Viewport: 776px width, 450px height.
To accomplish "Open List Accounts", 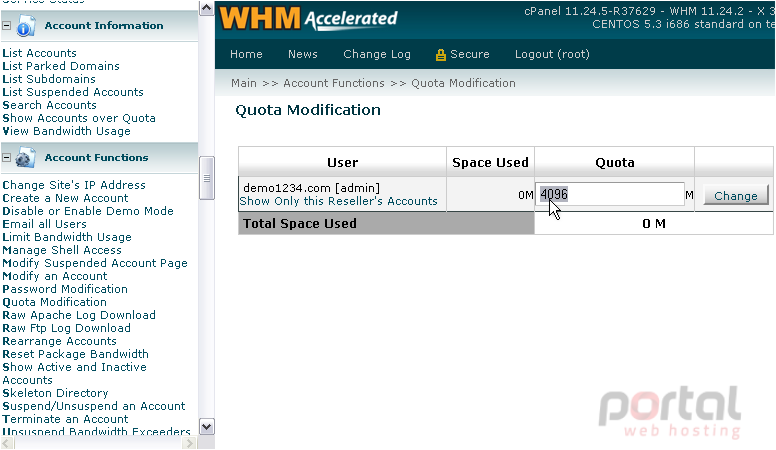I will pyautogui.click(x=40, y=53).
